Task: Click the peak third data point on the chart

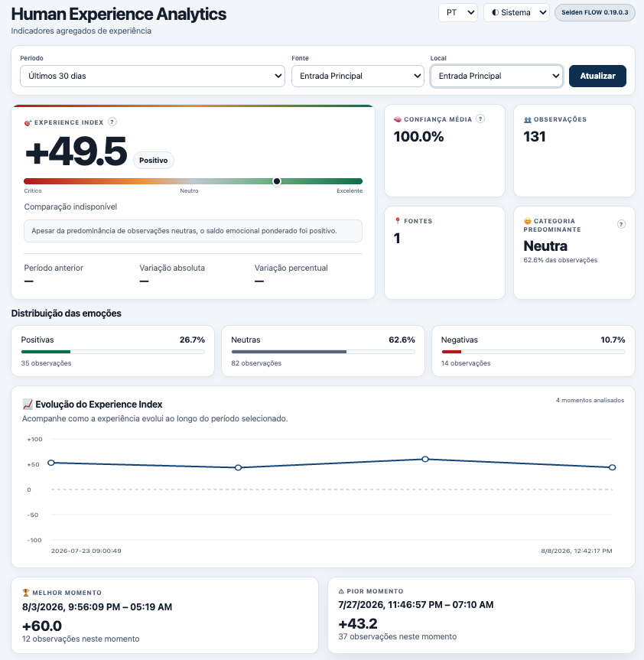Action: (x=425, y=459)
